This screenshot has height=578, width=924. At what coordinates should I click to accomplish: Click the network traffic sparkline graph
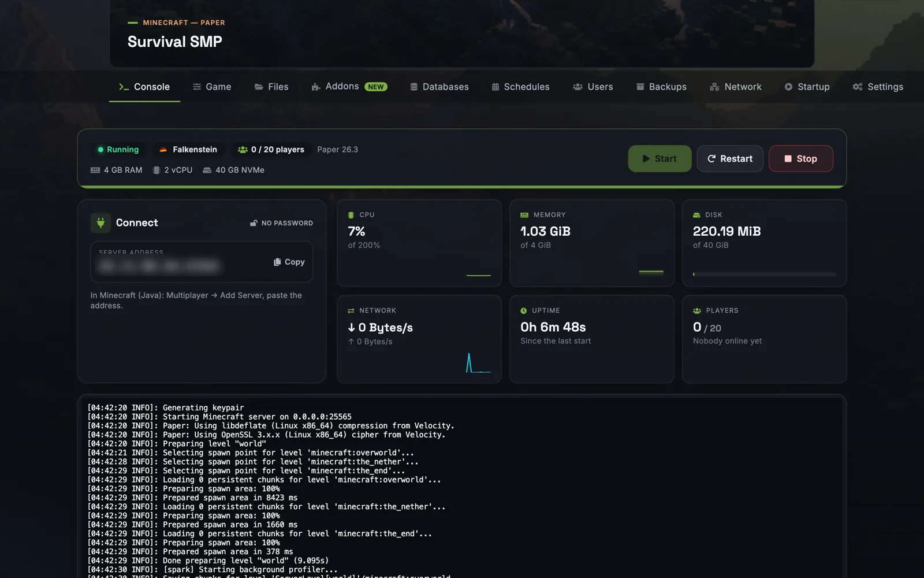pos(478,363)
